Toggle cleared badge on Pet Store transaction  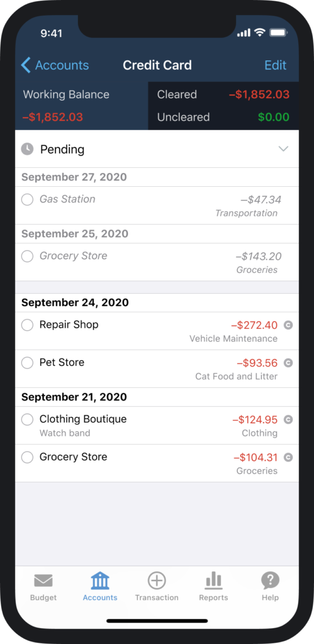click(x=289, y=363)
